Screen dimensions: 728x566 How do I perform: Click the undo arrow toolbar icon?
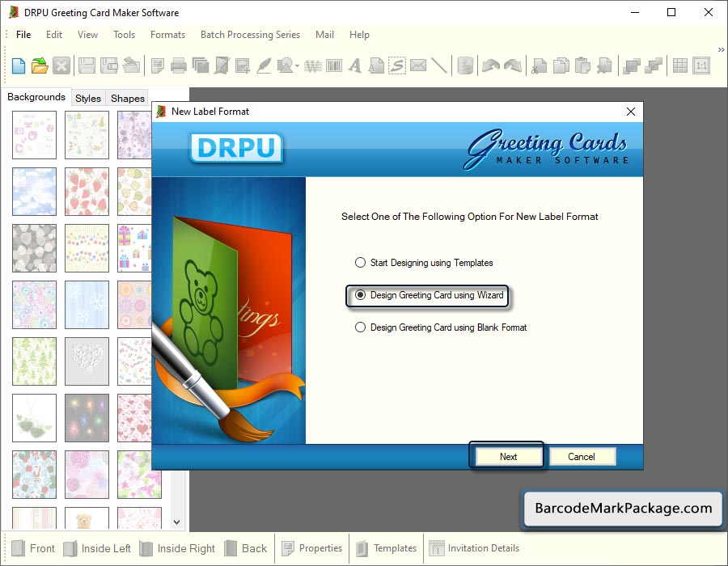point(491,65)
